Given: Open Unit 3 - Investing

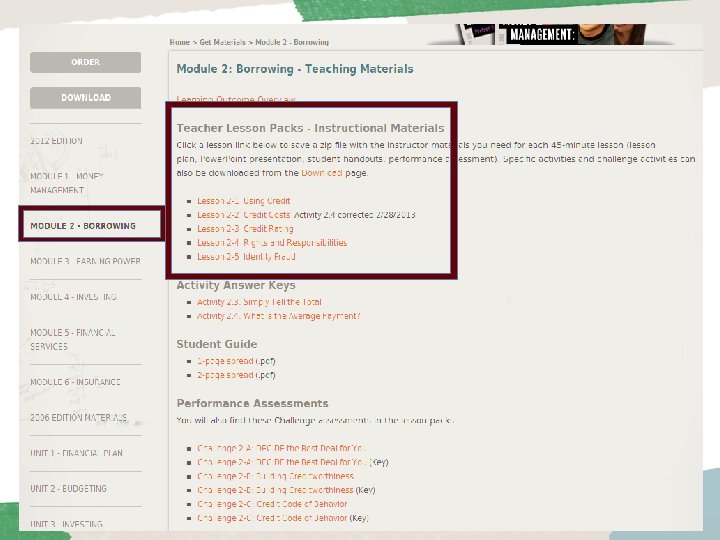Looking at the screenshot, I should tap(67, 524).
